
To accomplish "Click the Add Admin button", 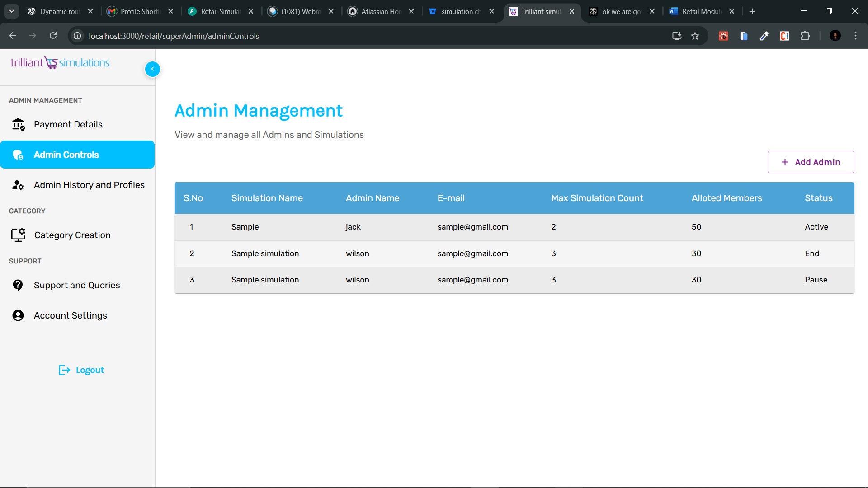I will (x=811, y=162).
